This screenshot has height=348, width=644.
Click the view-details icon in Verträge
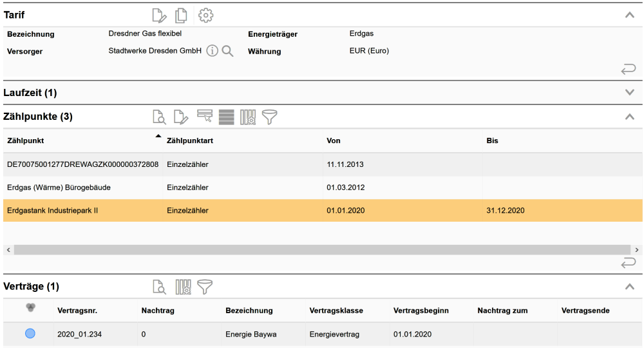point(159,286)
